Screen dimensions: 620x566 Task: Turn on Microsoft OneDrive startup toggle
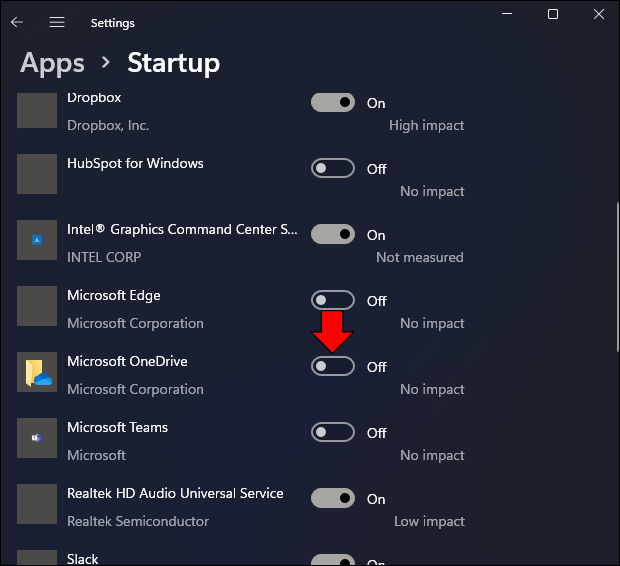333,366
